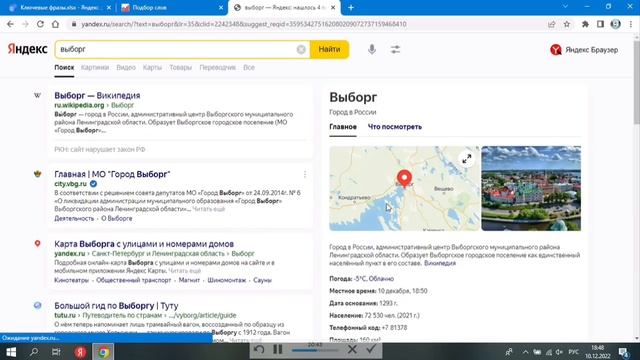Select the Переводчик search category
640x360 pixels.
click(x=218, y=68)
